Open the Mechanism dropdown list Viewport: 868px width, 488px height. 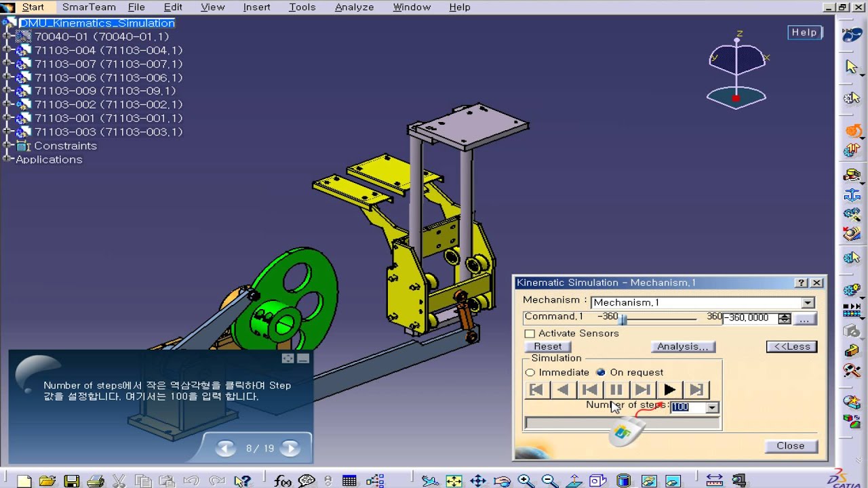pyautogui.click(x=808, y=303)
